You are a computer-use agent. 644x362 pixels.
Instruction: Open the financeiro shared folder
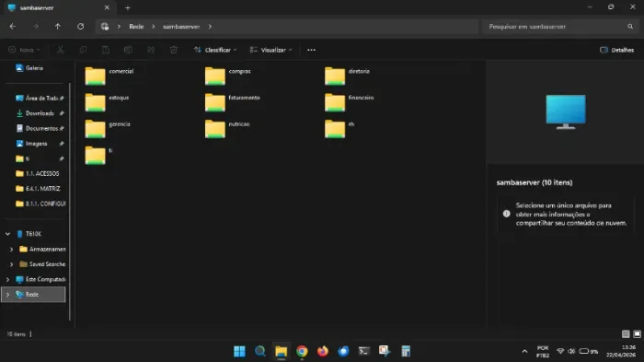350,102
